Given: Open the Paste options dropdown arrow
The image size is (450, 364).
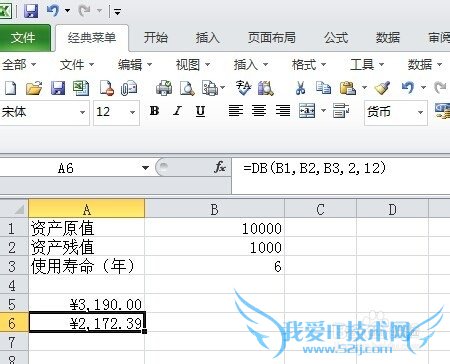Looking at the screenshot, I should click(x=364, y=88).
